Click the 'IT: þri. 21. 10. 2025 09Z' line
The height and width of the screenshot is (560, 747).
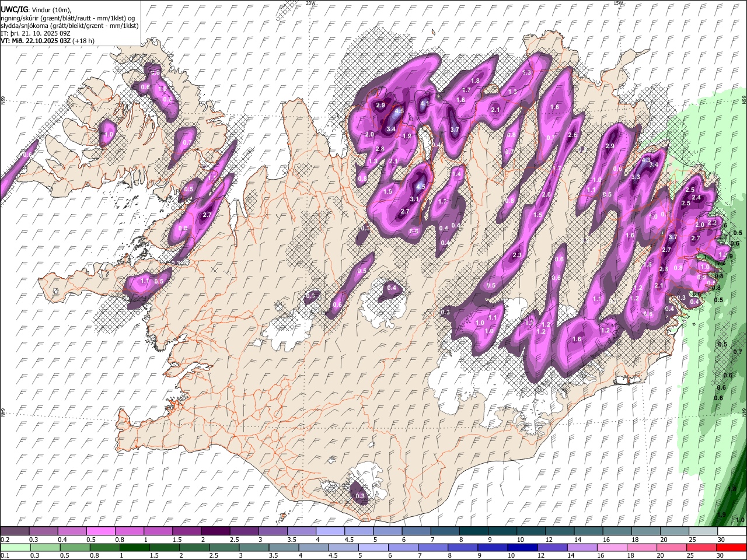tap(35, 33)
